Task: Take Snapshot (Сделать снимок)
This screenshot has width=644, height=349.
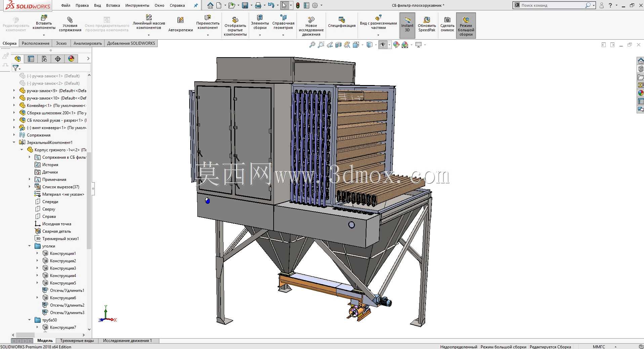Action: pyautogui.click(x=447, y=25)
